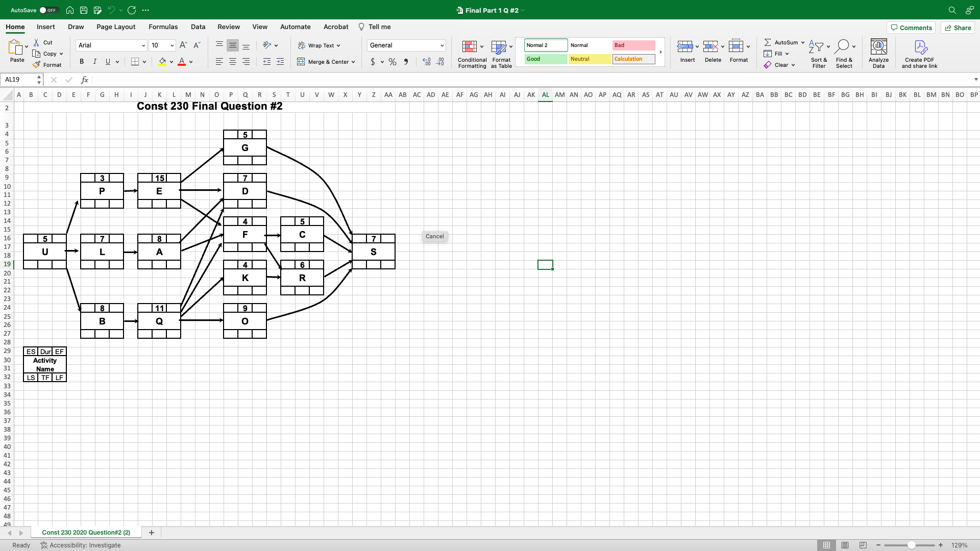This screenshot has height=551, width=980.
Task: Toggle center horizontal alignment
Action: click(x=233, y=62)
